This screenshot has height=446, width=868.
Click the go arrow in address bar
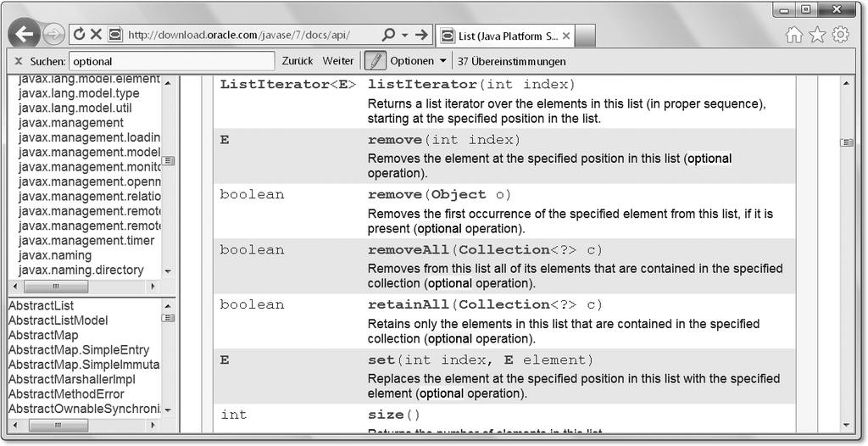422,35
